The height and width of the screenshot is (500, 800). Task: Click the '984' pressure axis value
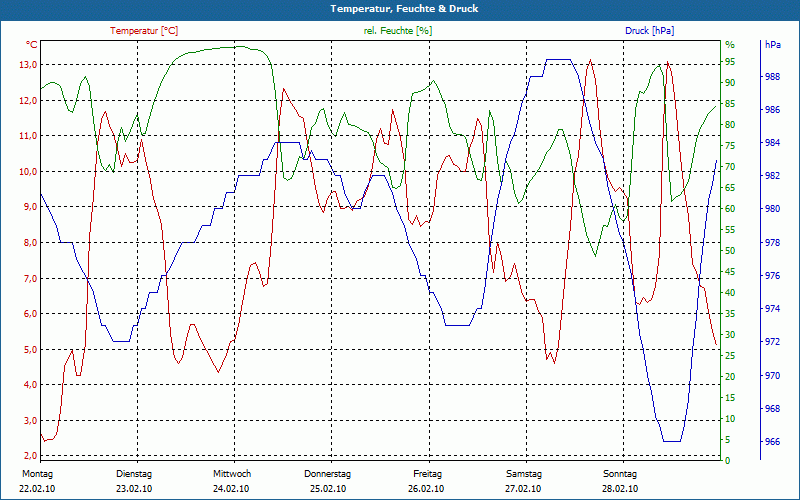point(773,142)
